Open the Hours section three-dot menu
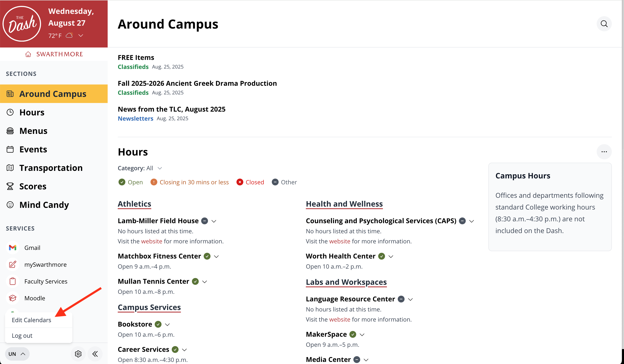Image resolution: width=624 pixels, height=364 pixels. (x=604, y=152)
